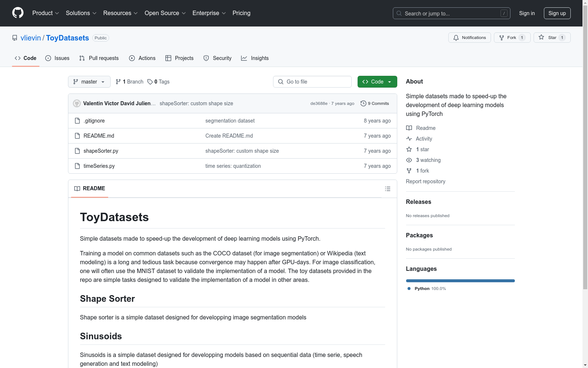
Task: Click the Go to file input
Action: (312, 82)
